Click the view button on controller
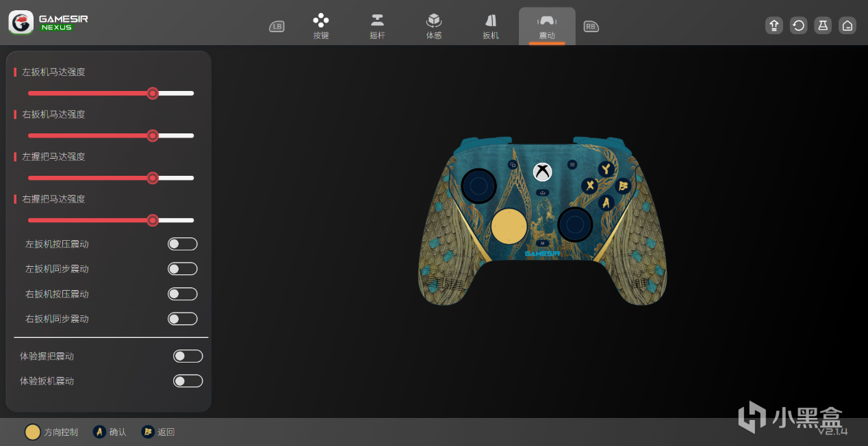Screen dimensions: 868x446 point(513,165)
